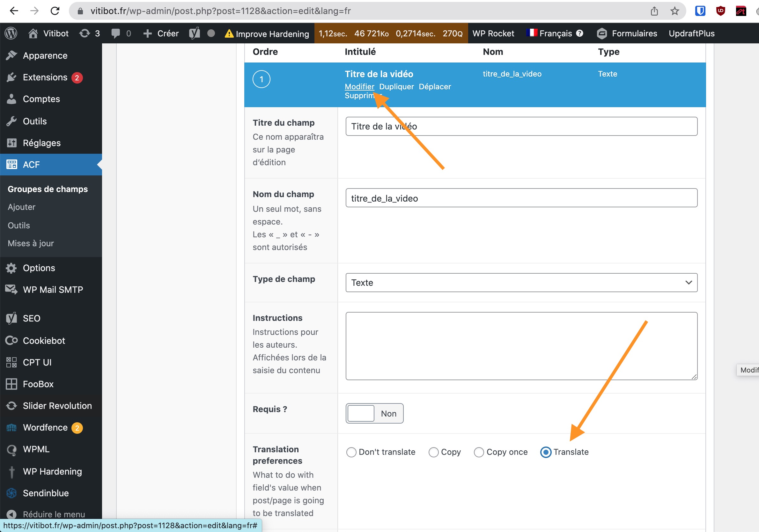Open the Sendinblue sidebar menu
759x532 pixels.
(x=51, y=493)
